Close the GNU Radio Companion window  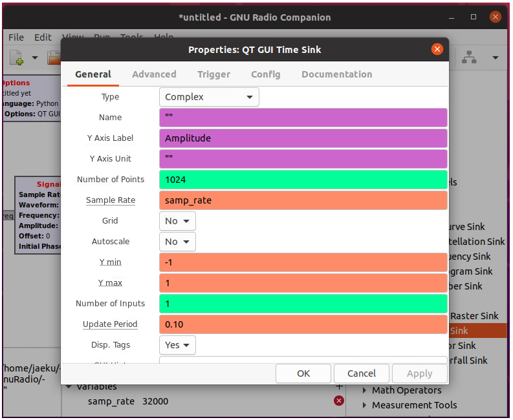tap(495, 17)
